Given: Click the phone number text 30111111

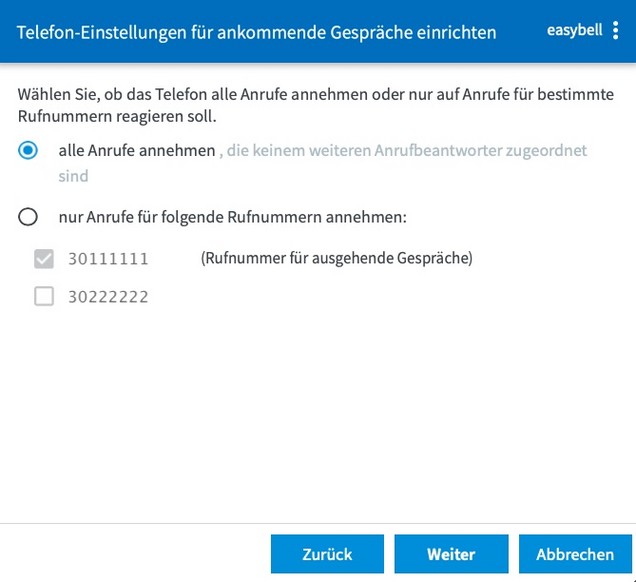Looking at the screenshot, I should 108,259.
